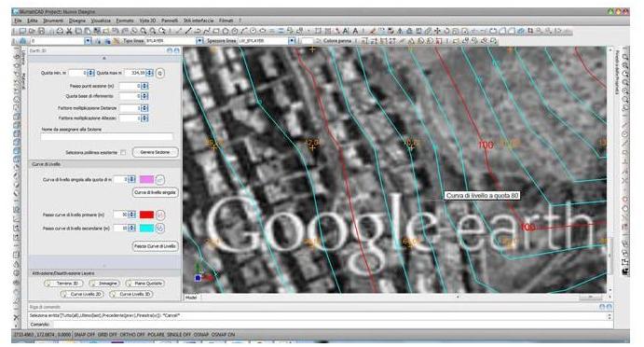This screenshot has height=347, width=644.
Task: Open the Visualizza menu
Action: pos(101,21)
